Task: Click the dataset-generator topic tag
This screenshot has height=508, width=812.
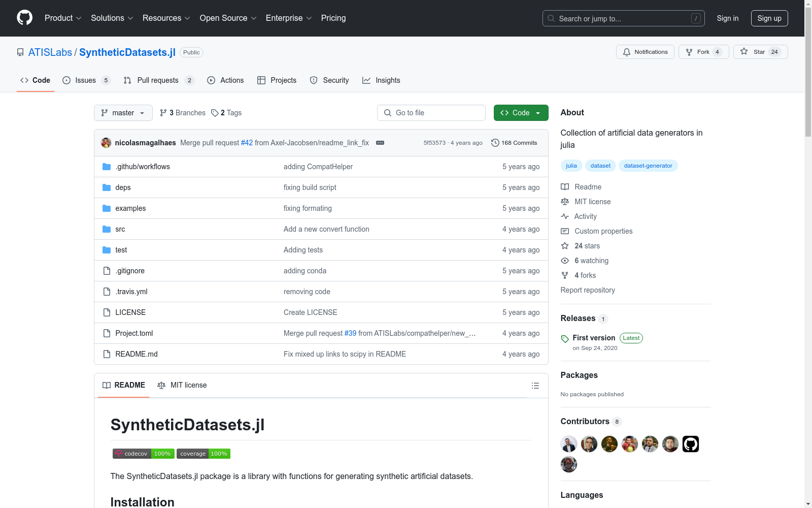Action: (x=648, y=166)
